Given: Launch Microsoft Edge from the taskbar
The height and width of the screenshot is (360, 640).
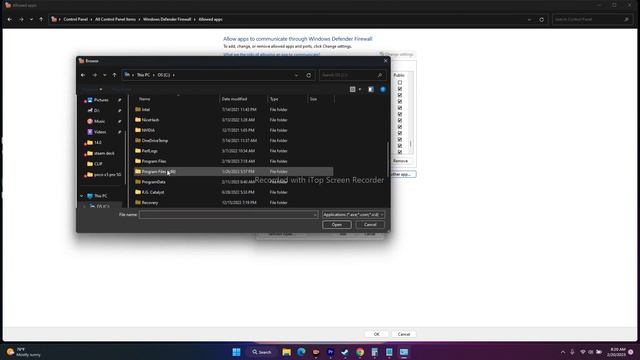Looking at the screenshot, I should coord(301,352).
